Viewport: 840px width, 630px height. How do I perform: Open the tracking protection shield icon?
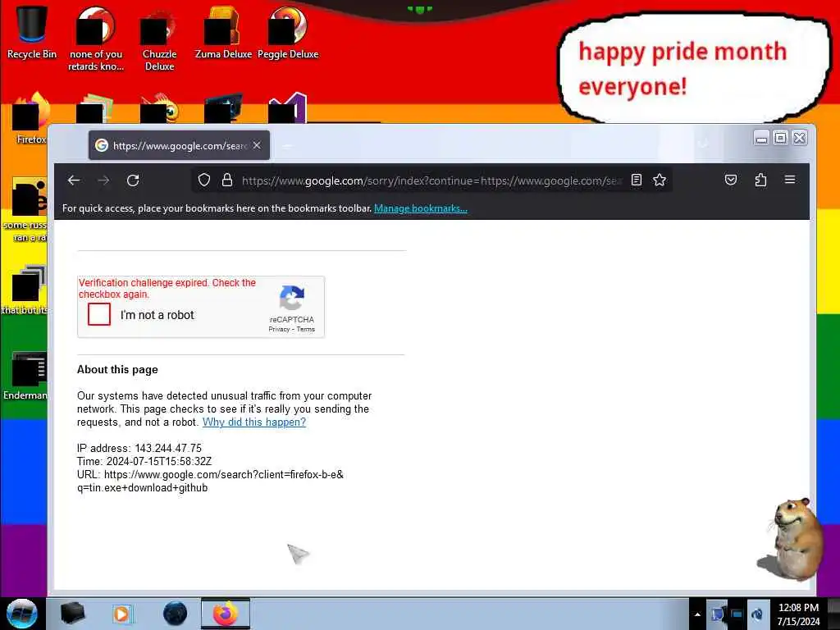pyautogui.click(x=204, y=180)
